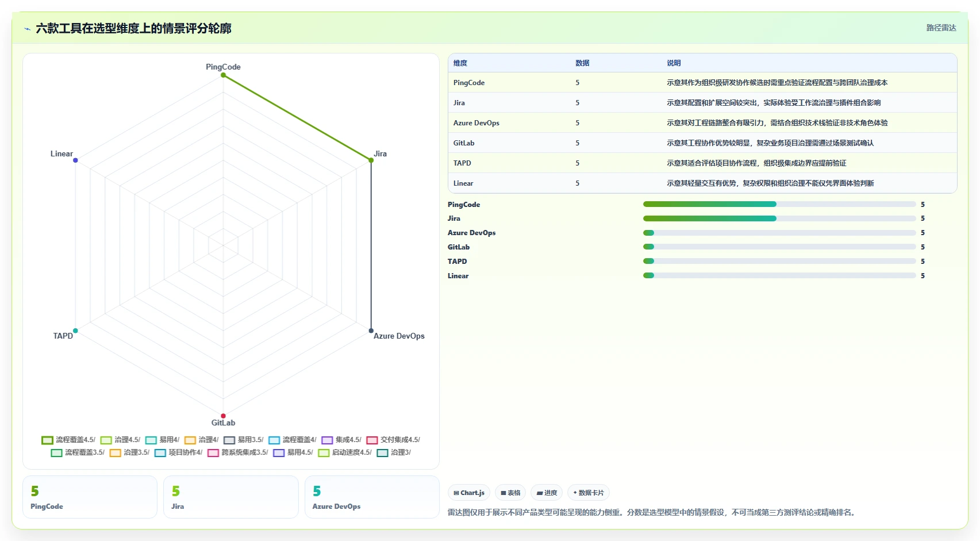Click the red GitLab radar data point
Image resolution: width=980 pixels, height=541 pixels.
tap(223, 416)
